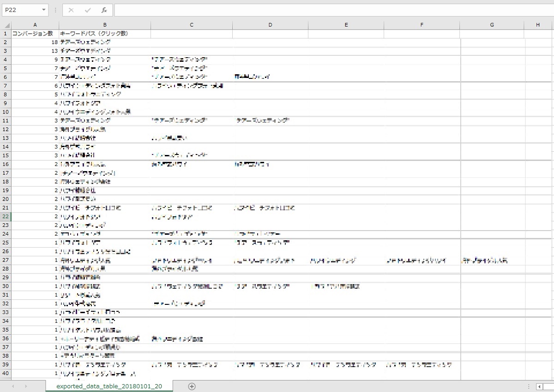Select column C header
Screen dimensions: 554x392
pos(192,25)
